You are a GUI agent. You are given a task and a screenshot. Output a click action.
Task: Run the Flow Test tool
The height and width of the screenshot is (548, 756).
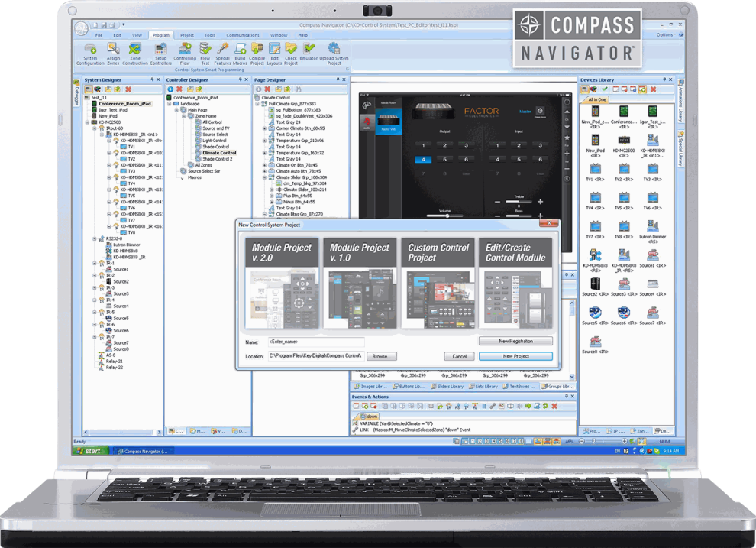click(205, 50)
